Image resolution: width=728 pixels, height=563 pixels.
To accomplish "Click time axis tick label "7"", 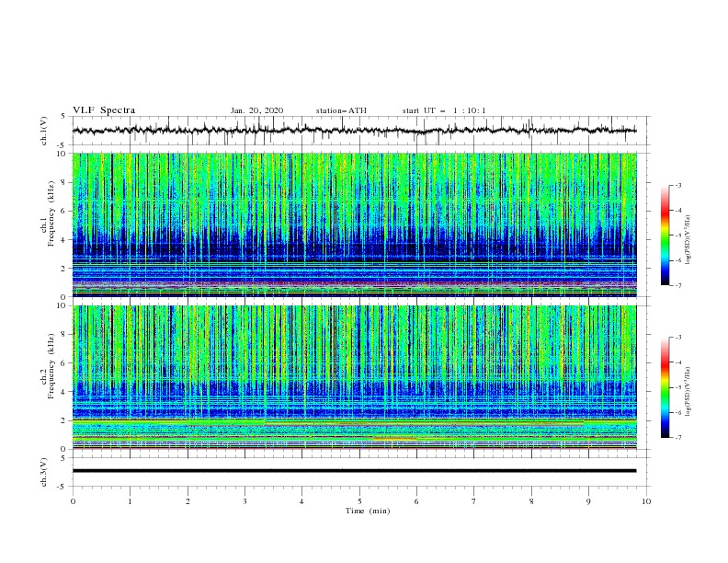I will [474, 501].
